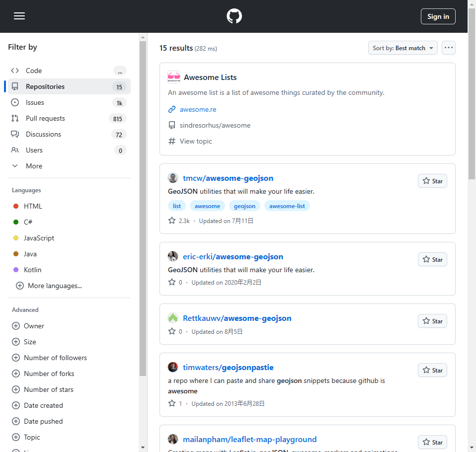Click the Sign in button
476x452 pixels.
[x=438, y=16]
